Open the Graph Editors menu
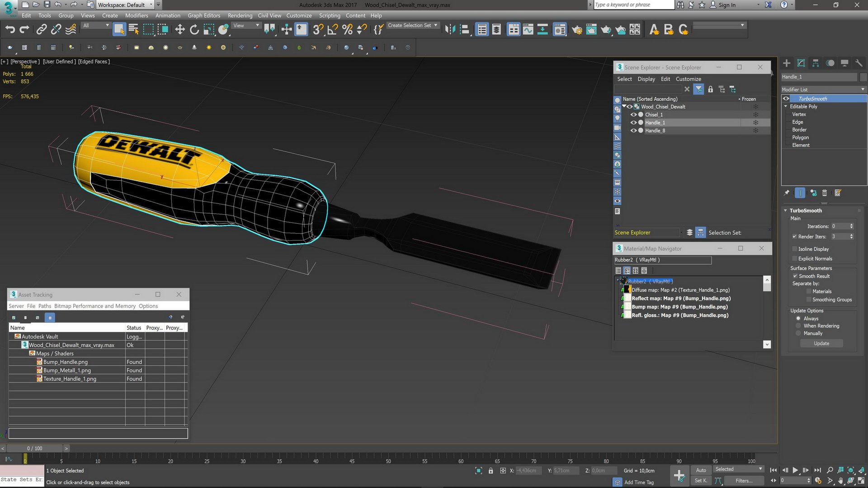This screenshot has width=868, height=488. point(204,15)
